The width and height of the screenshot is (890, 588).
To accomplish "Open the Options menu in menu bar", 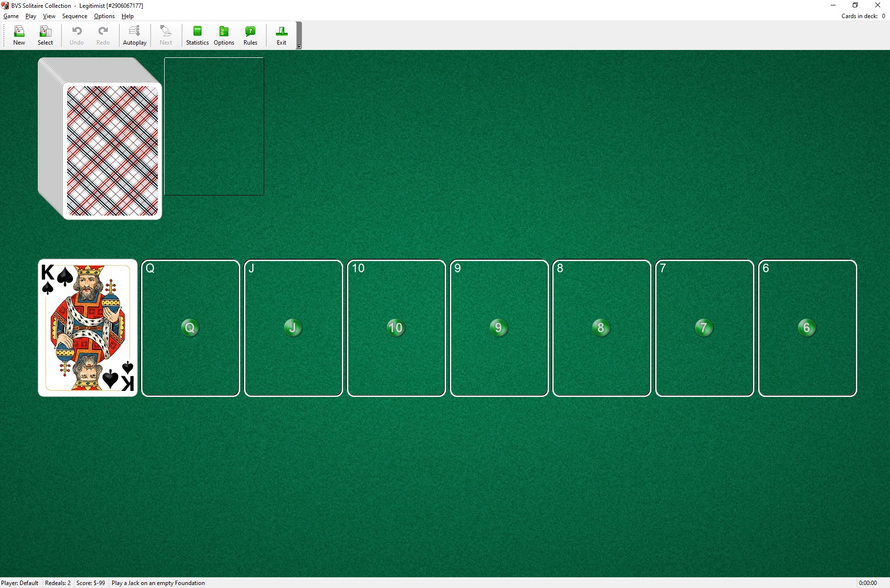I will point(104,16).
